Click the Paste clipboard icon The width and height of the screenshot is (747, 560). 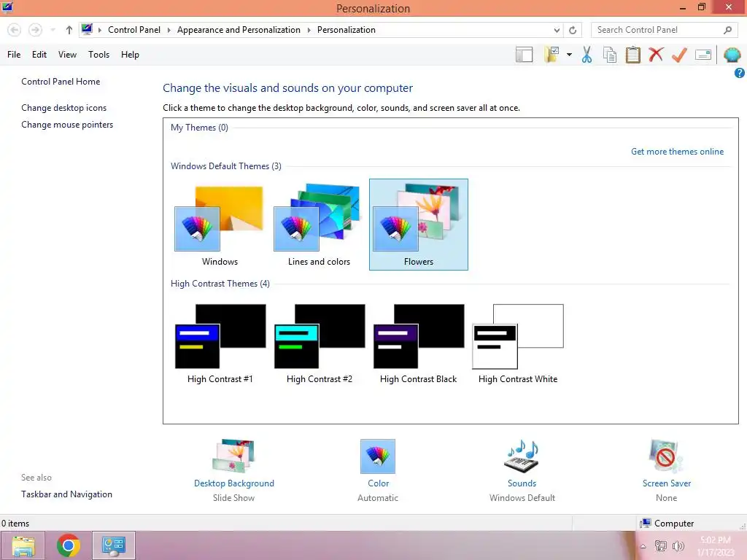click(632, 55)
